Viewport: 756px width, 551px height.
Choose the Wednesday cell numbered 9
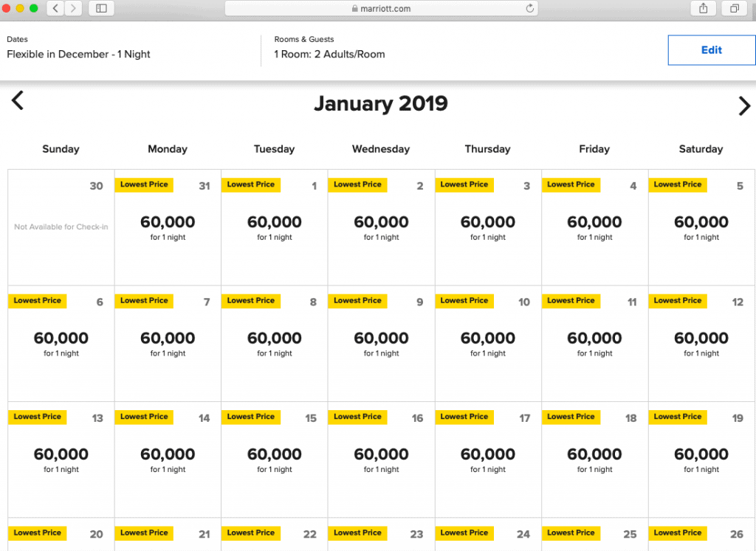coord(381,344)
